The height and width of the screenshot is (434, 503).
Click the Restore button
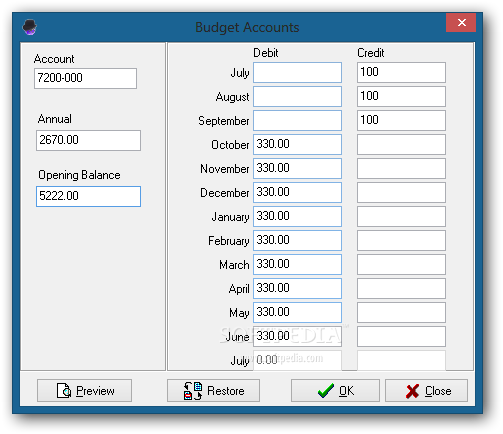(x=213, y=390)
